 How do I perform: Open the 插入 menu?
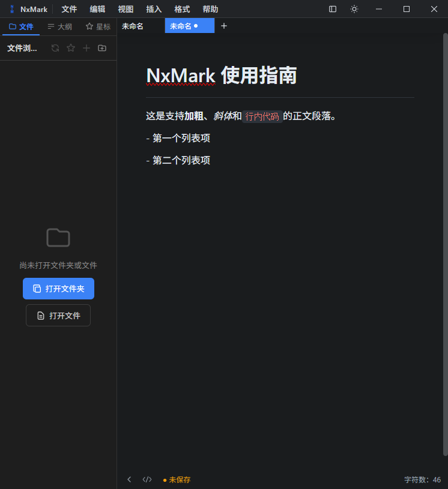pyautogui.click(x=154, y=9)
